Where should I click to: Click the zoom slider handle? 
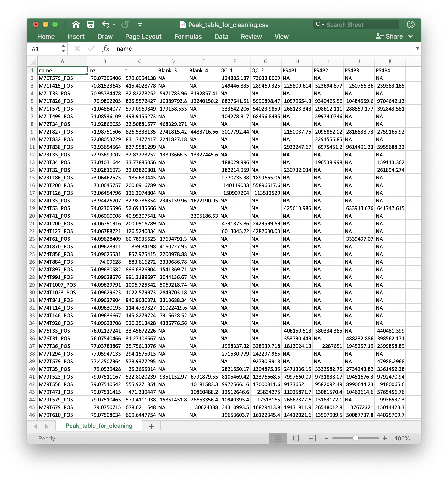(x=355, y=438)
